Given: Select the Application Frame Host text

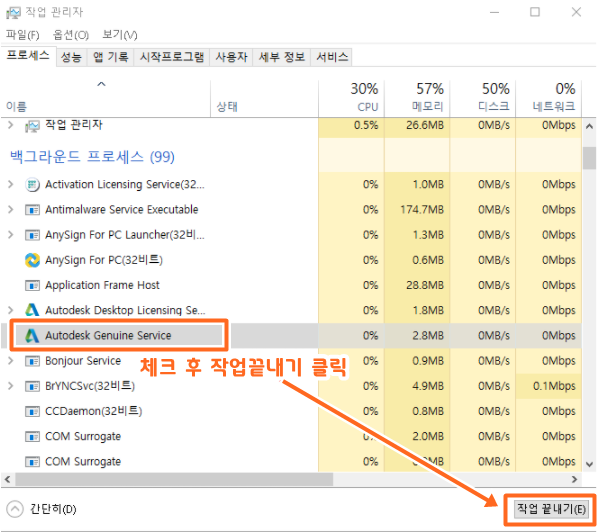Looking at the screenshot, I should click(x=102, y=286).
